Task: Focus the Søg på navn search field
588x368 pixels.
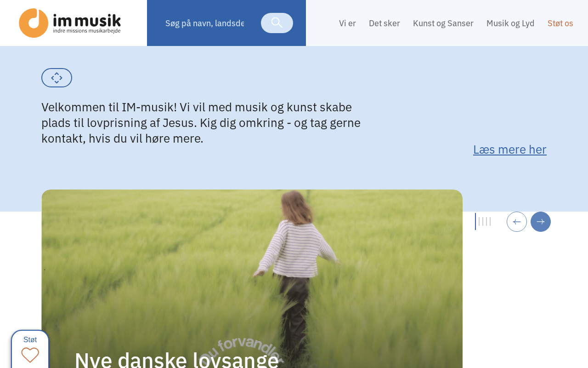Action: (x=205, y=23)
